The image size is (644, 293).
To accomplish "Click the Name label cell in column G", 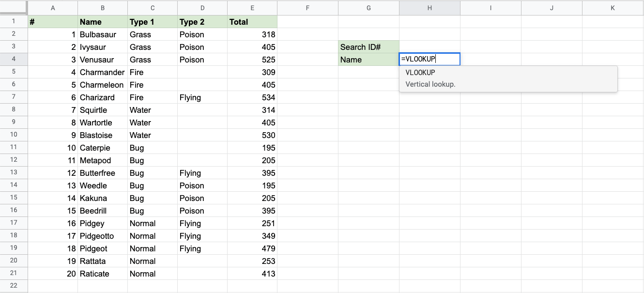I will (x=368, y=60).
